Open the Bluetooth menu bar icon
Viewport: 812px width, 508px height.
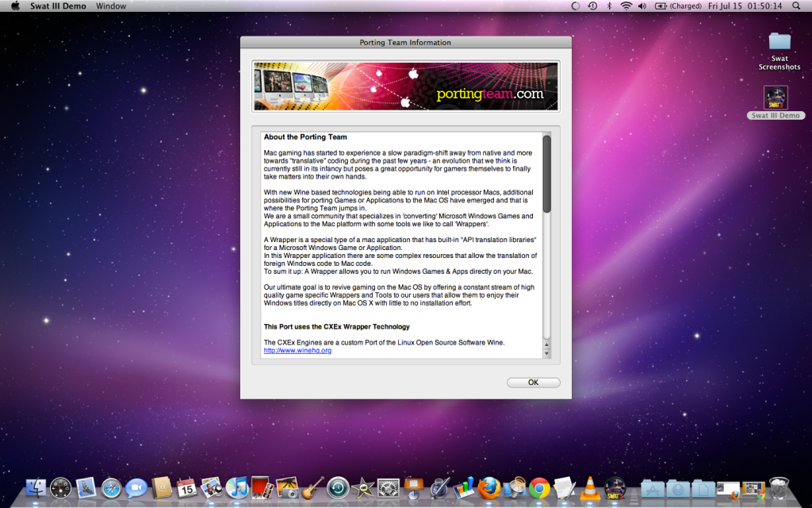(609, 6)
